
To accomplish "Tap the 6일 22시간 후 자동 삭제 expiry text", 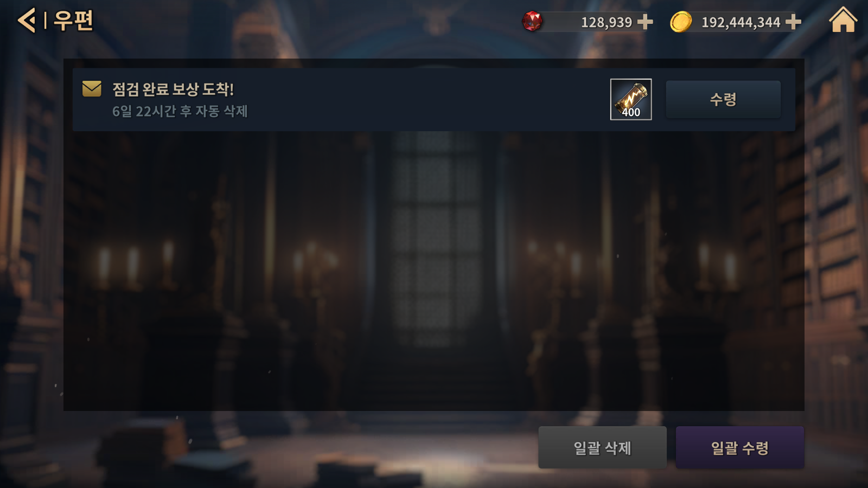I will pos(180,111).
